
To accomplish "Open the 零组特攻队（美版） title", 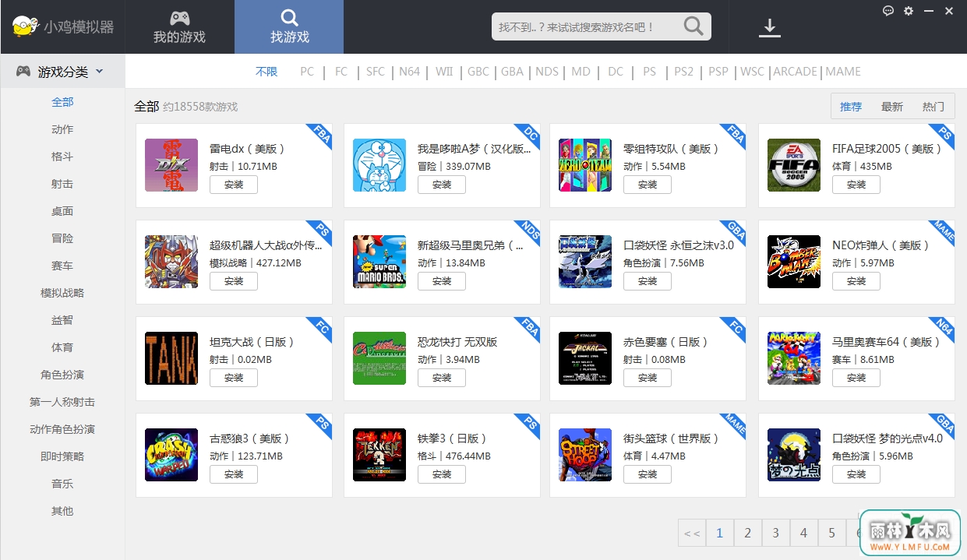I will tap(672, 149).
